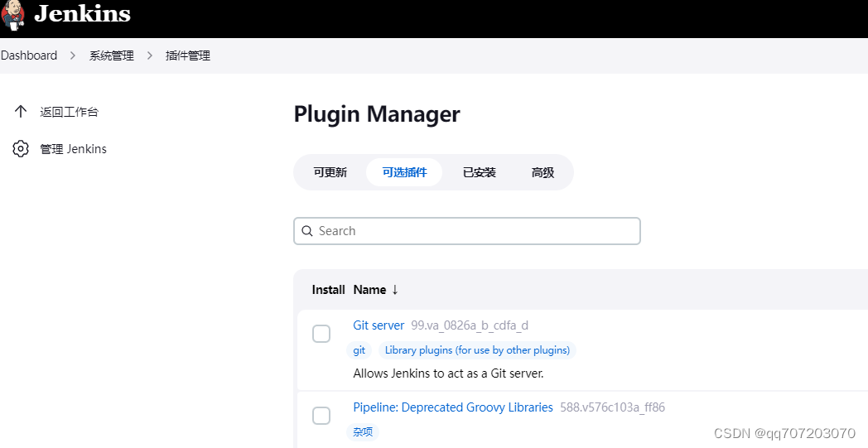The width and height of the screenshot is (868, 448).
Task: Click the up-arrow icon beside 返回工作台
Action: pos(21,111)
